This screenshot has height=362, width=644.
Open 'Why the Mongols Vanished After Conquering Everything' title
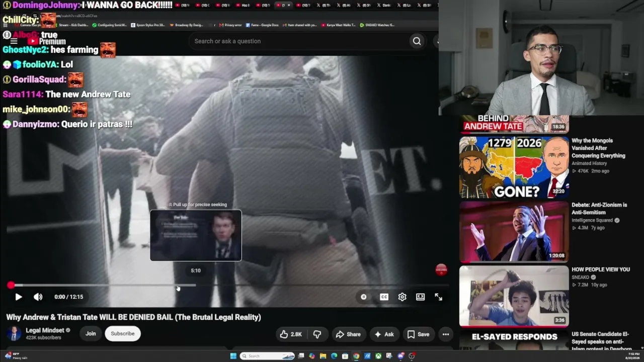click(598, 148)
